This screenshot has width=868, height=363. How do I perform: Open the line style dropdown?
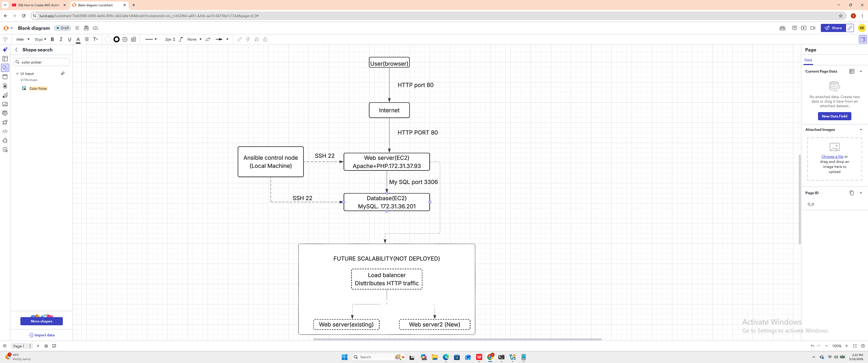(x=151, y=39)
